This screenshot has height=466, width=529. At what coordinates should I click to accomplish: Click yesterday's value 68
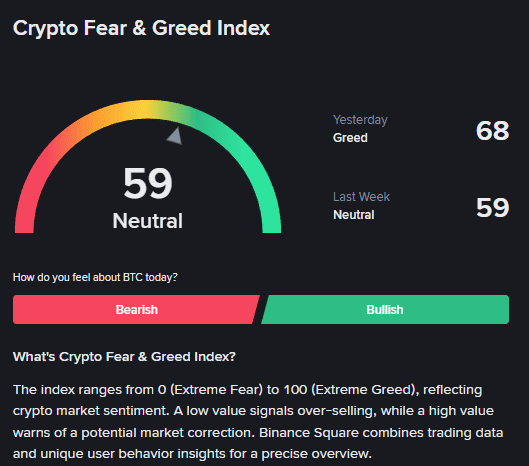(492, 131)
